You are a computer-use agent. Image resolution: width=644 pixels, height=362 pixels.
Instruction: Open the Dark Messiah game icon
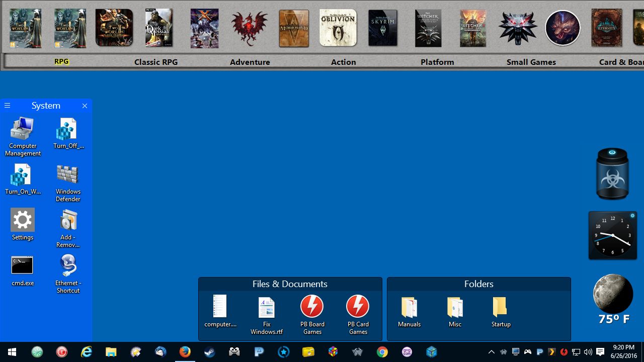[158, 28]
